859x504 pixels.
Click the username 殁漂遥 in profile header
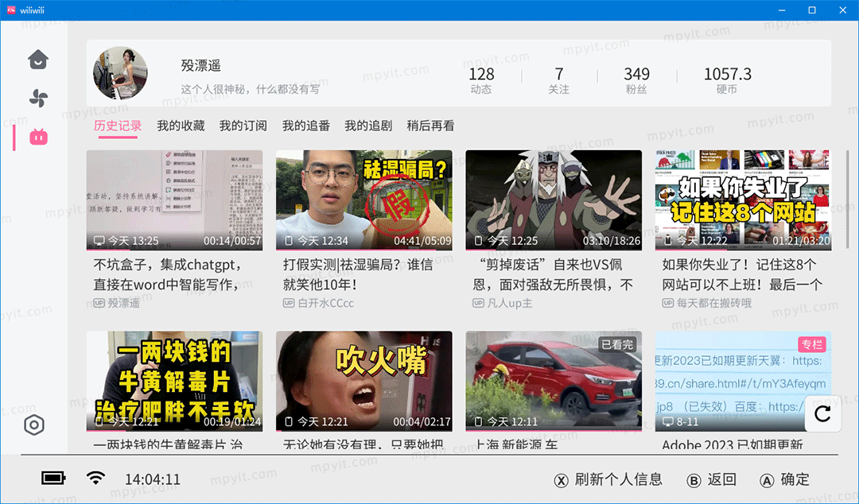tap(201, 66)
